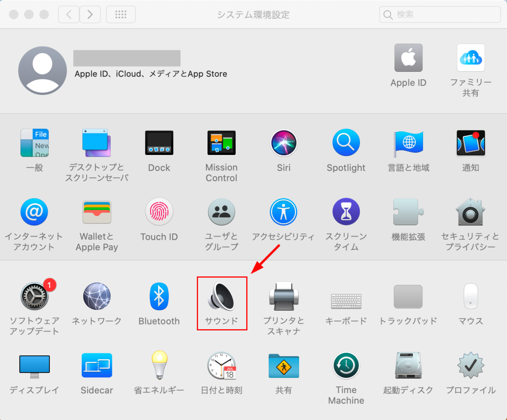The width and height of the screenshot is (507, 420).
Task: Open Bluetooth preferences
Action: [x=159, y=296]
